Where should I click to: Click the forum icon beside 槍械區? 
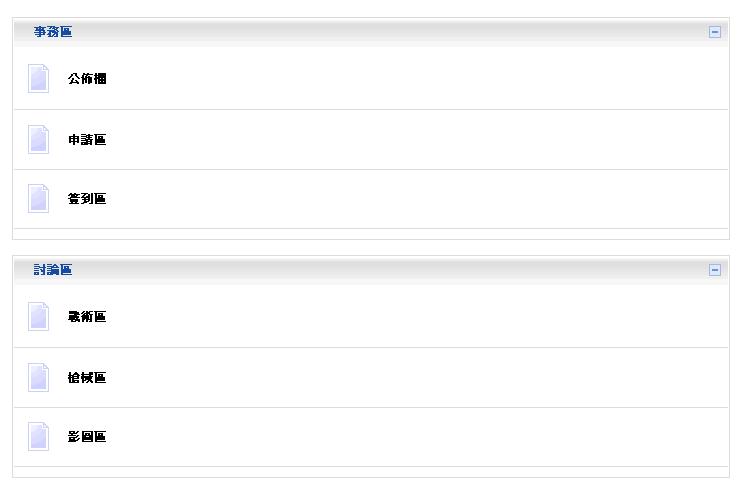pyautogui.click(x=39, y=377)
